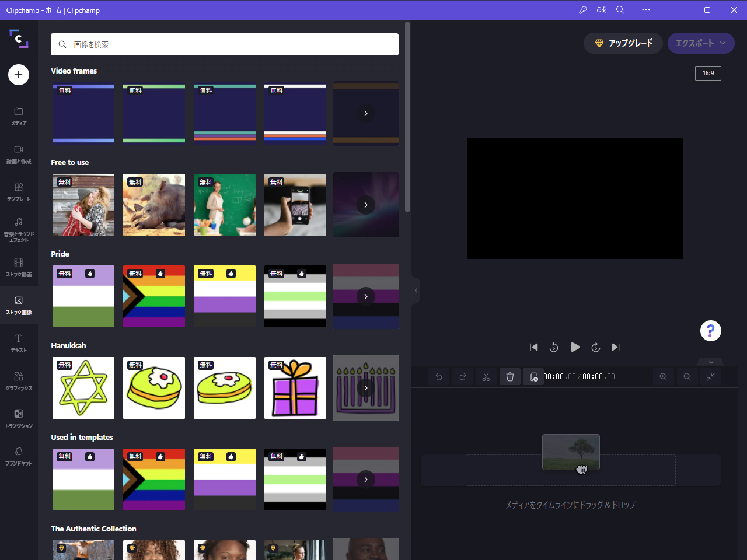The height and width of the screenshot is (560, 747).
Task: Open the help question mark button
Action: tap(711, 331)
